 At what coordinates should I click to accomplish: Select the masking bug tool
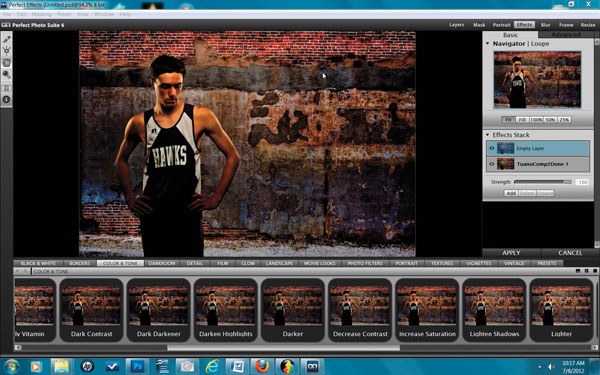point(7,51)
